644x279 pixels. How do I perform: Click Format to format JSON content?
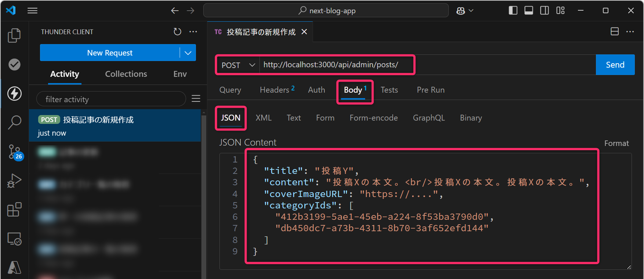click(616, 143)
